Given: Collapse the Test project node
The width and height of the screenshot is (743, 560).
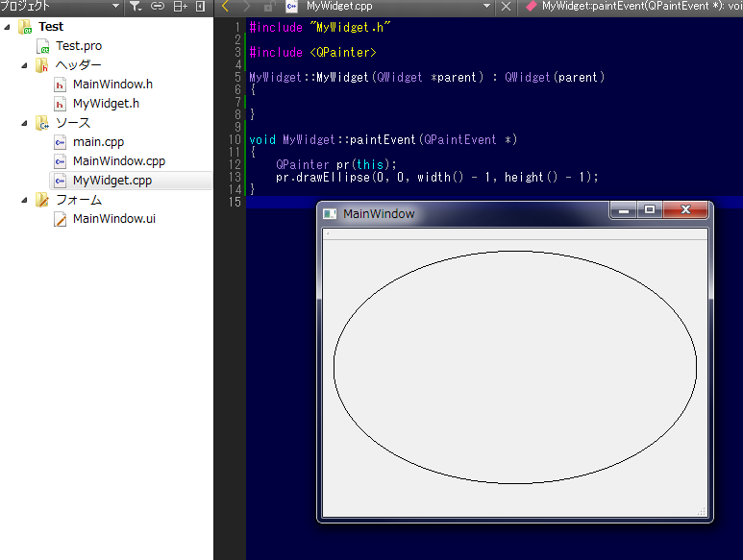Looking at the screenshot, I should [7, 27].
